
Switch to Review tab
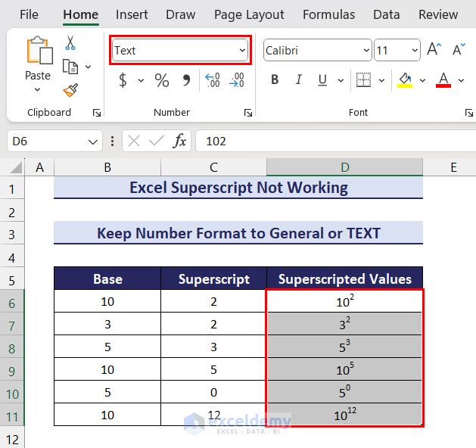coord(438,14)
